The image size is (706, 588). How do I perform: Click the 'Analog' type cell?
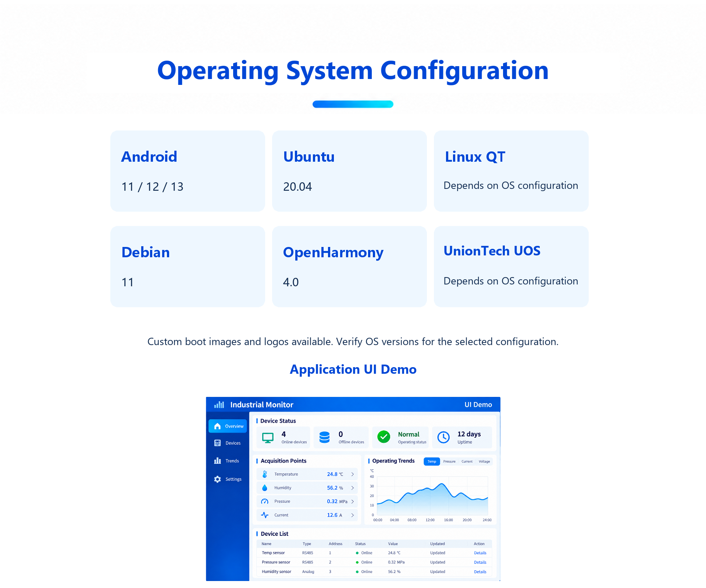(308, 572)
